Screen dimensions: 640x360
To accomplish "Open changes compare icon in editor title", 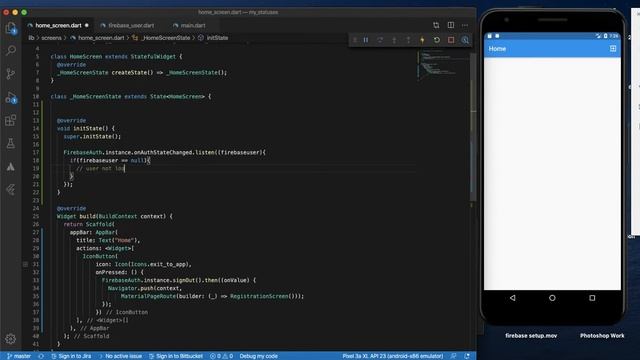I will click(x=436, y=25).
